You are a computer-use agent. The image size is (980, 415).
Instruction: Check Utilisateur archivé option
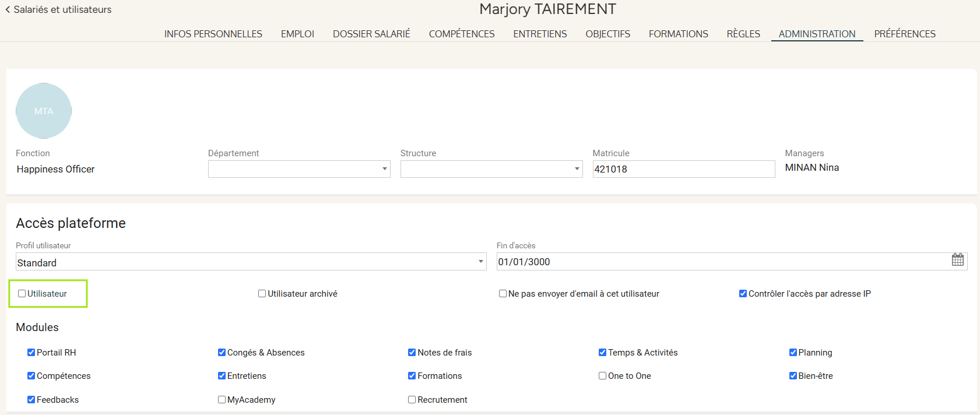pos(262,294)
